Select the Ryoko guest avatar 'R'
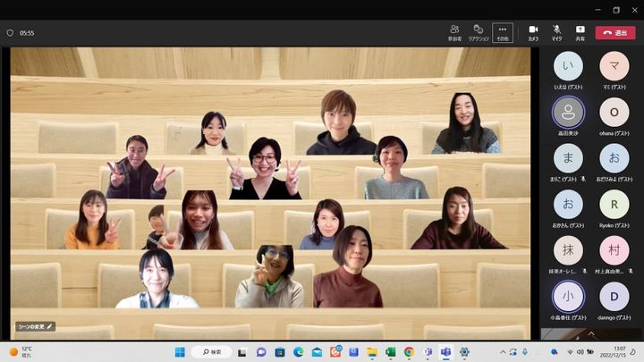Image resolution: width=644 pixels, height=362 pixels. click(614, 204)
